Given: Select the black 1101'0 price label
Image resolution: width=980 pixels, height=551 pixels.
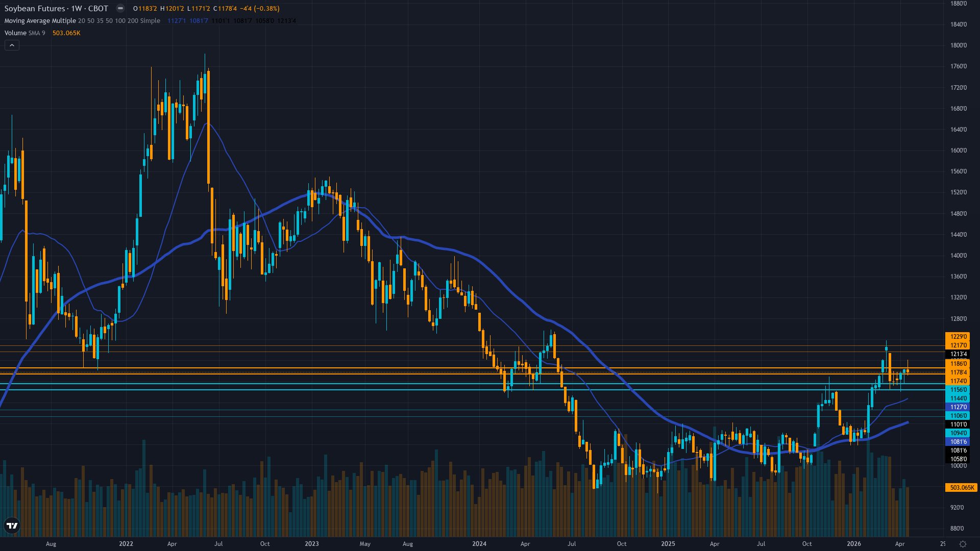Looking at the screenshot, I should click(958, 424).
